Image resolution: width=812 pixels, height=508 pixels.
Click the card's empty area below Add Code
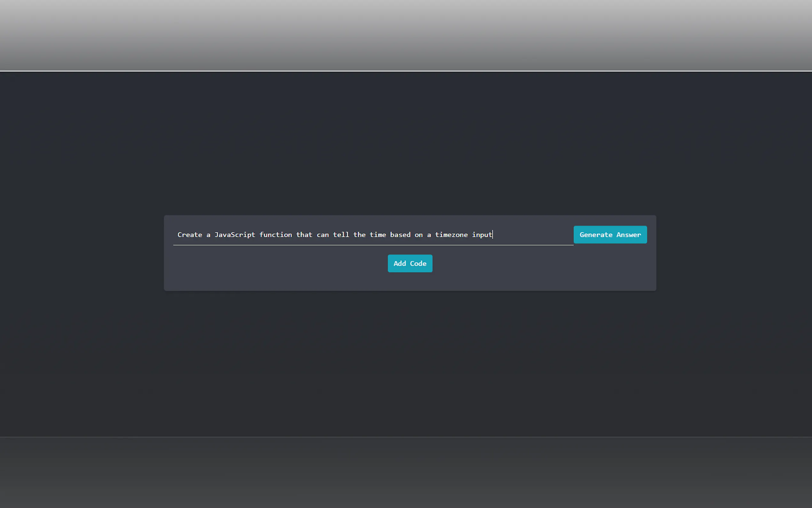pyautogui.click(x=410, y=282)
